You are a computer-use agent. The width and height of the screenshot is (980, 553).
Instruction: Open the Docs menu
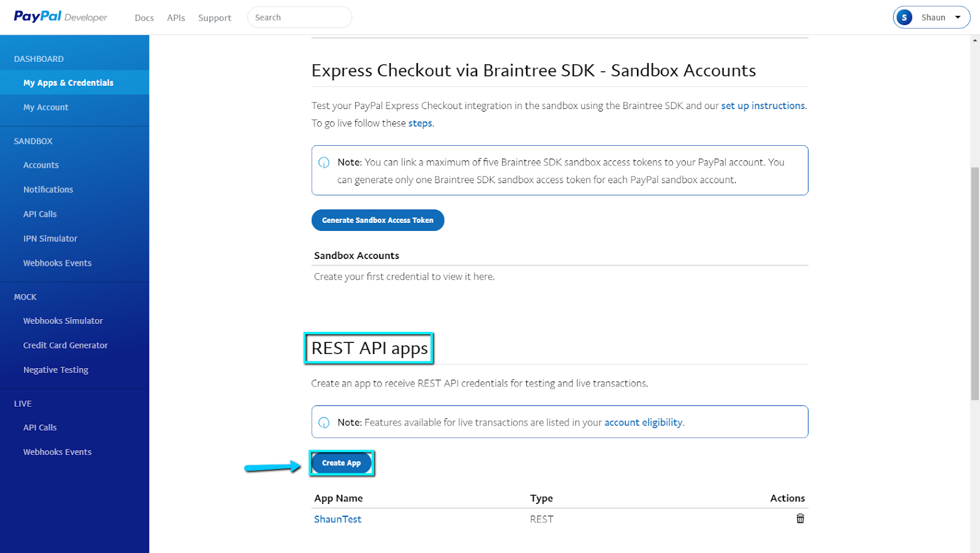[x=144, y=18]
